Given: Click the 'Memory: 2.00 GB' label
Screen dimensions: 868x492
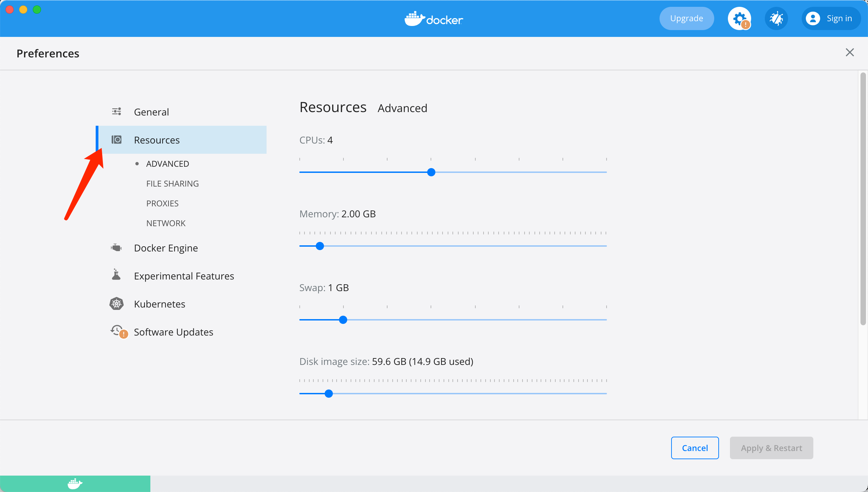Looking at the screenshot, I should (x=337, y=214).
